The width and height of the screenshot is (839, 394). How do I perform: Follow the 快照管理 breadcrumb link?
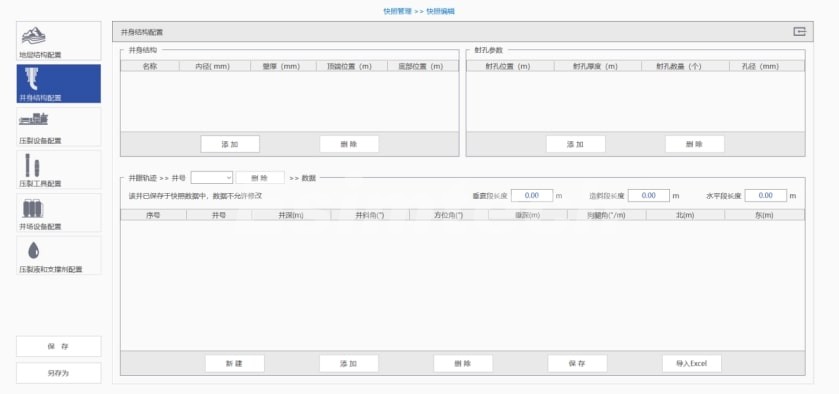(397, 11)
